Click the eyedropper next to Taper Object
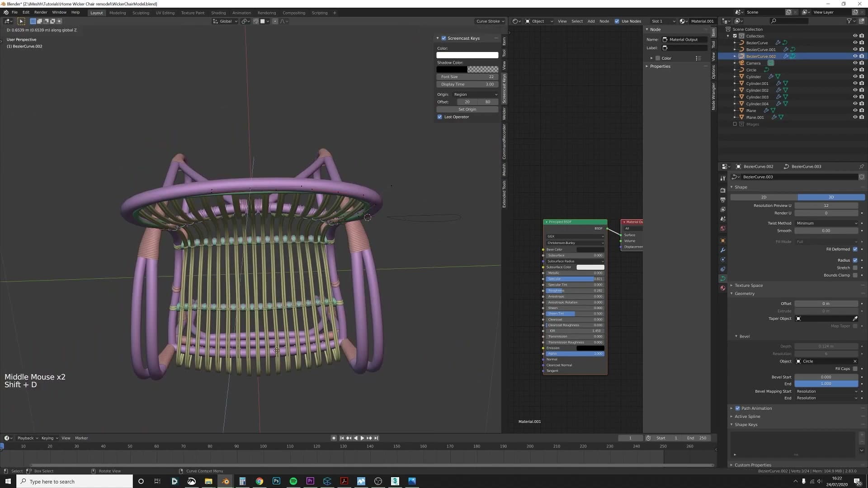Screen dimensions: 868x488 pos(855,319)
